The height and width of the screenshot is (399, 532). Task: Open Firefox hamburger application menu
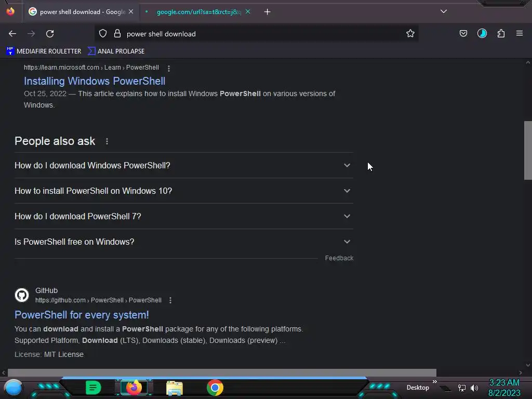pyautogui.click(x=520, y=34)
